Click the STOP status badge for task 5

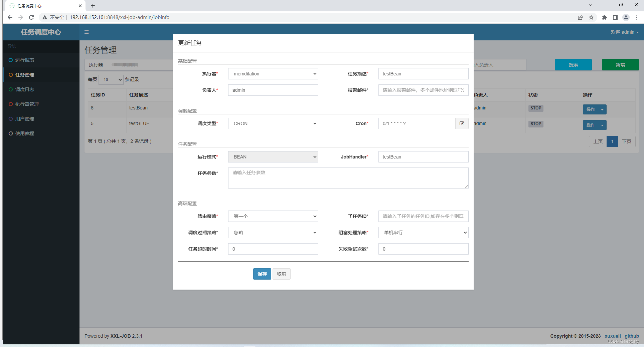[536, 124]
